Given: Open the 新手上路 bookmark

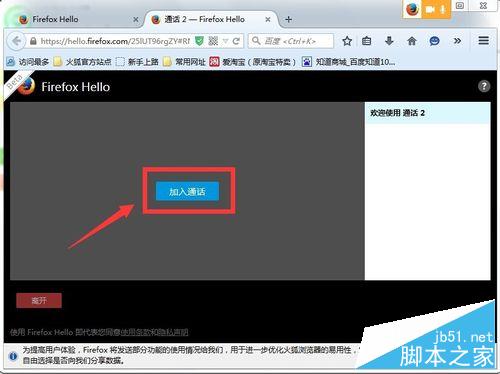Looking at the screenshot, I should click(137, 62).
